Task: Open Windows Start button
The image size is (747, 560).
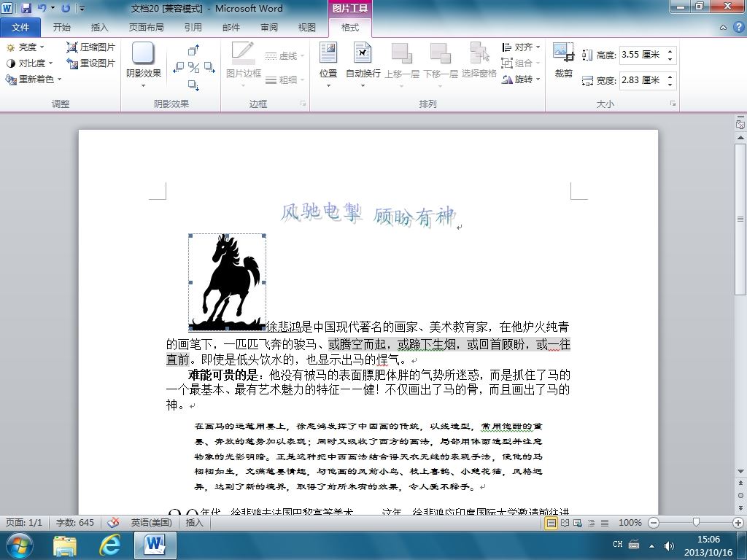Action: pyautogui.click(x=20, y=545)
